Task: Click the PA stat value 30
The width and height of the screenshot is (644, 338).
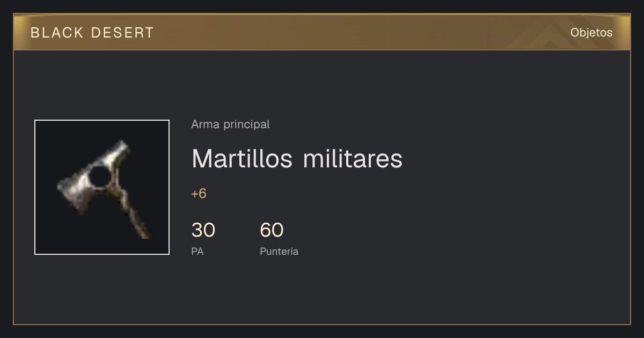Action: point(203,230)
